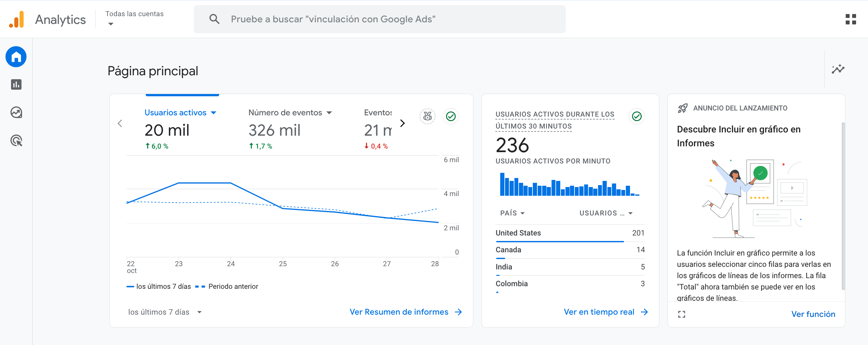The height and width of the screenshot is (345, 868).
Task: Click the search bar to type a query
Action: coord(371,19)
